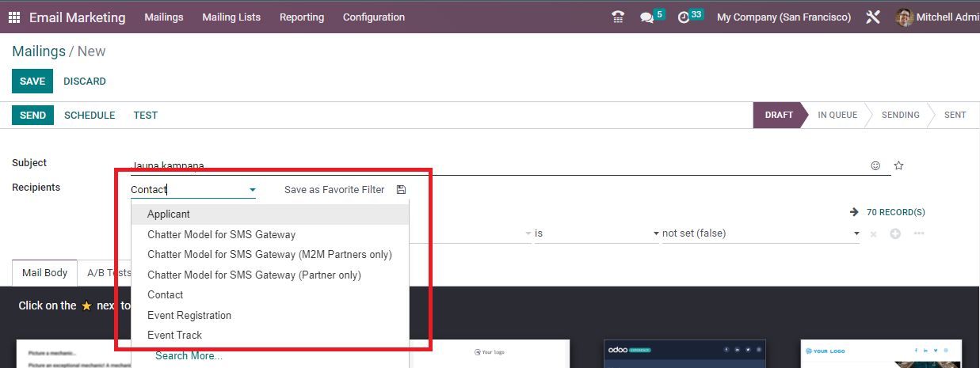Select the DRAFT status stage
Image resolution: width=980 pixels, height=368 pixels.
779,115
